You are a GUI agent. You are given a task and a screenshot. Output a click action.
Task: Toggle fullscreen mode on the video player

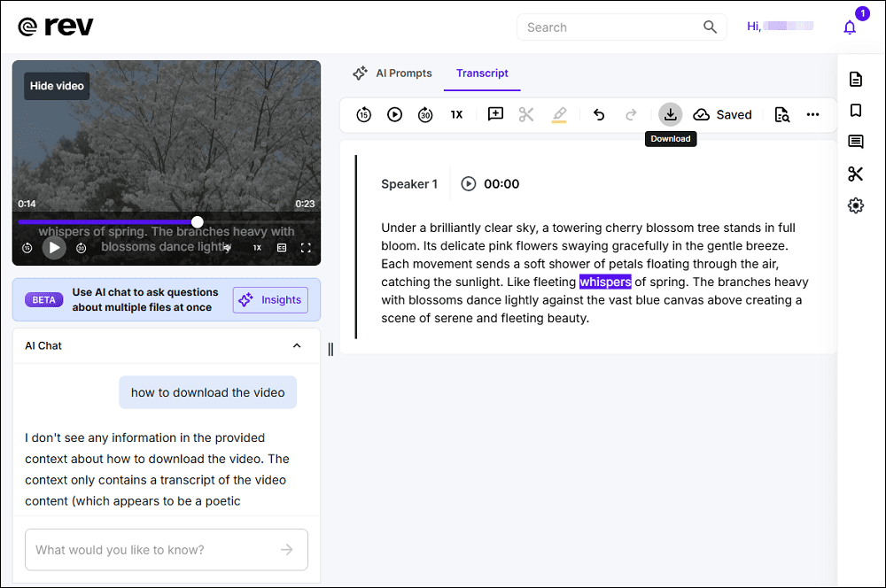tap(306, 248)
